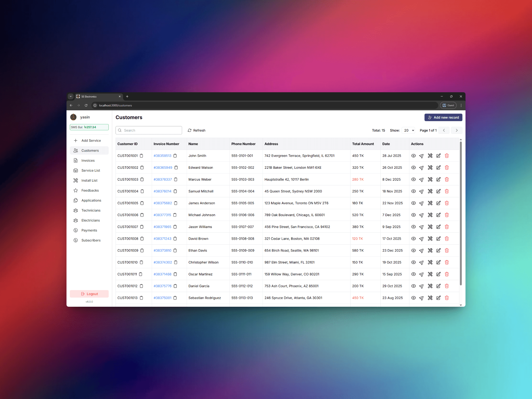The height and width of the screenshot is (399, 532).
Task: Show details of Samuel Mitchell via the eye icon
Action: (x=413, y=191)
